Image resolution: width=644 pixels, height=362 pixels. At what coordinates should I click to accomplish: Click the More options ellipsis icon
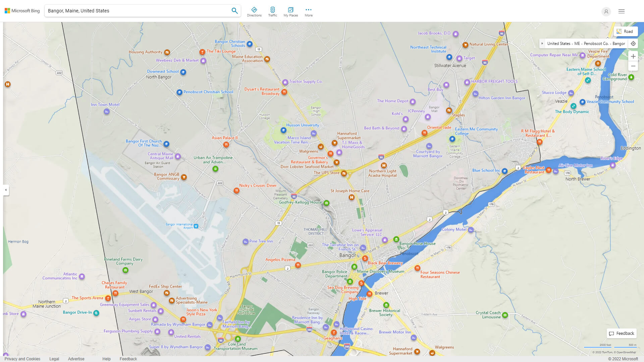tap(308, 9)
